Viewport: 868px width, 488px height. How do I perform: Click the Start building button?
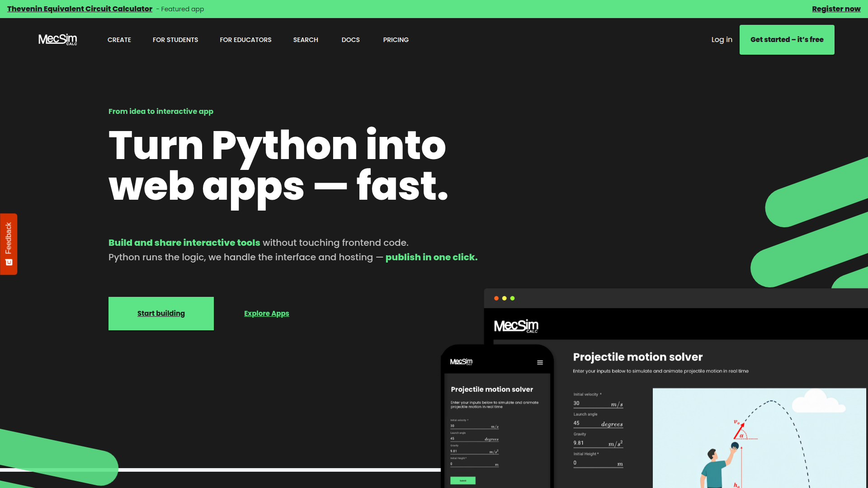click(161, 314)
